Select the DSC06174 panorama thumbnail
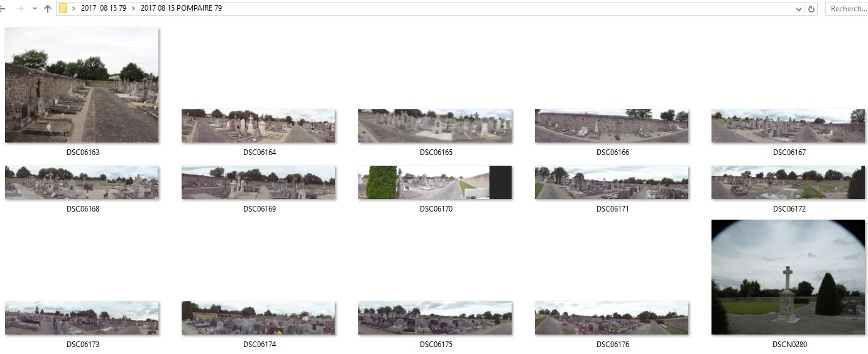The image size is (868, 354). 258,318
